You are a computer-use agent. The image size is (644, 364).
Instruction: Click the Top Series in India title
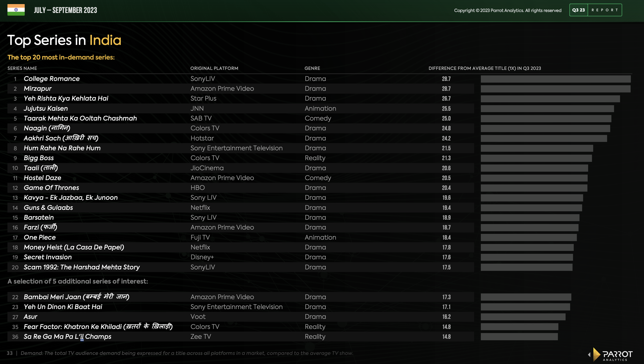(x=64, y=40)
